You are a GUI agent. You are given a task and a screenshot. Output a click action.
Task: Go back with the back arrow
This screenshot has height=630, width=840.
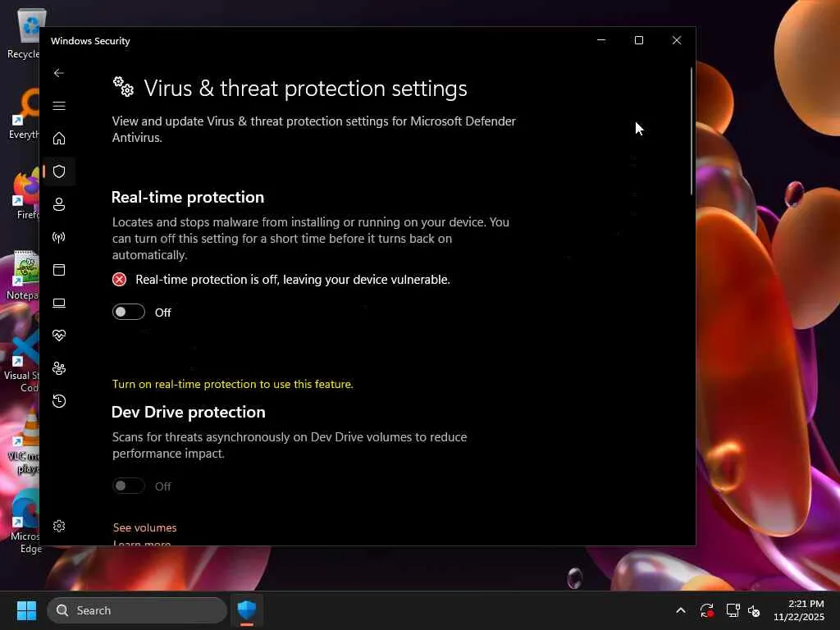[x=59, y=73]
